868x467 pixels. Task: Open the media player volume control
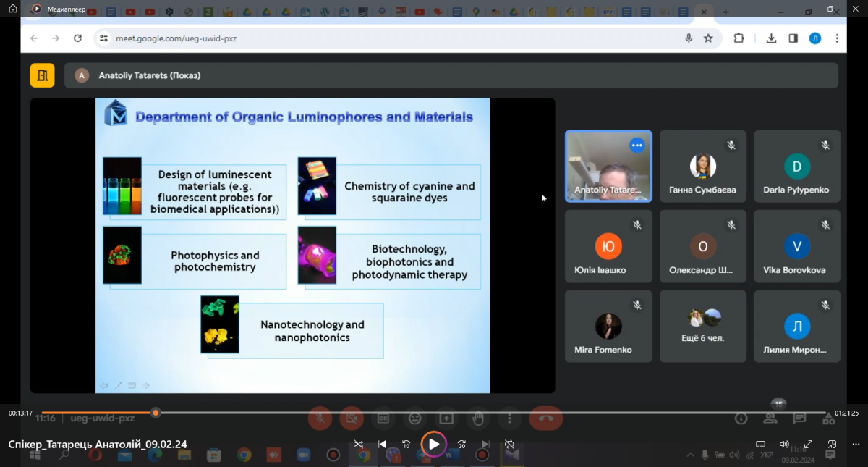(x=784, y=445)
